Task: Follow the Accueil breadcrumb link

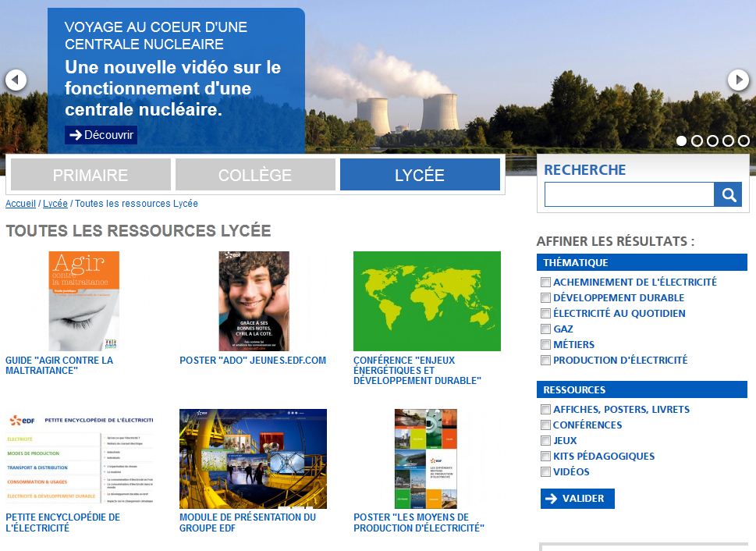Action: coord(21,204)
